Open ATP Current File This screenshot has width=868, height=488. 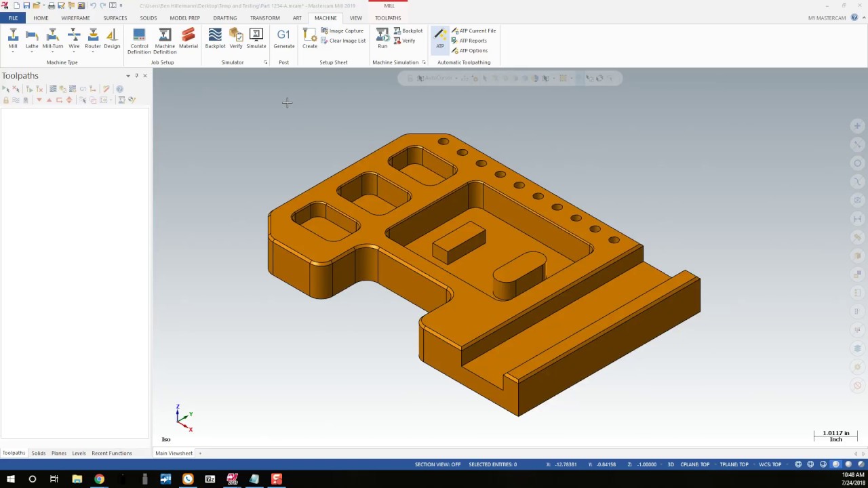click(473, 30)
